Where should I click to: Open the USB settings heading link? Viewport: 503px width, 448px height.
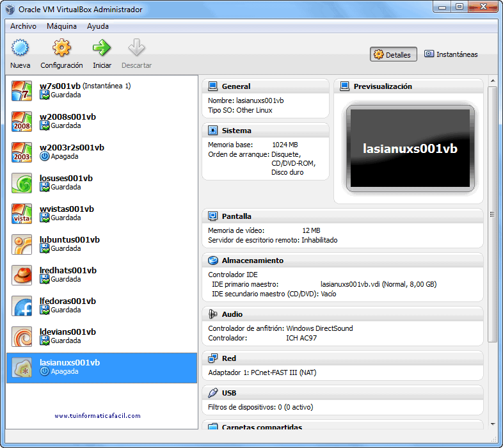click(229, 393)
